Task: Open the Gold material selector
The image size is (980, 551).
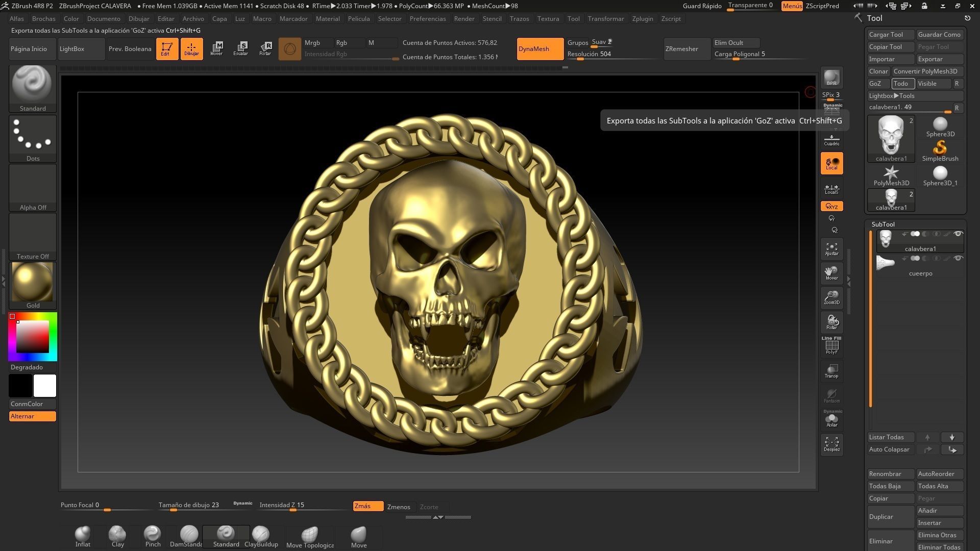Action: tap(33, 285)
